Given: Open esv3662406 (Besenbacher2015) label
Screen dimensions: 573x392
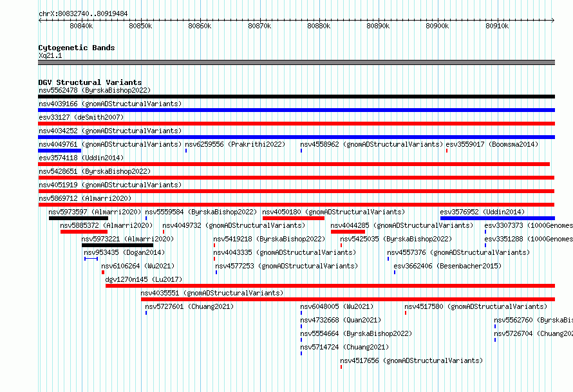Looking at the screenshot, I should (x=447, y=266).
